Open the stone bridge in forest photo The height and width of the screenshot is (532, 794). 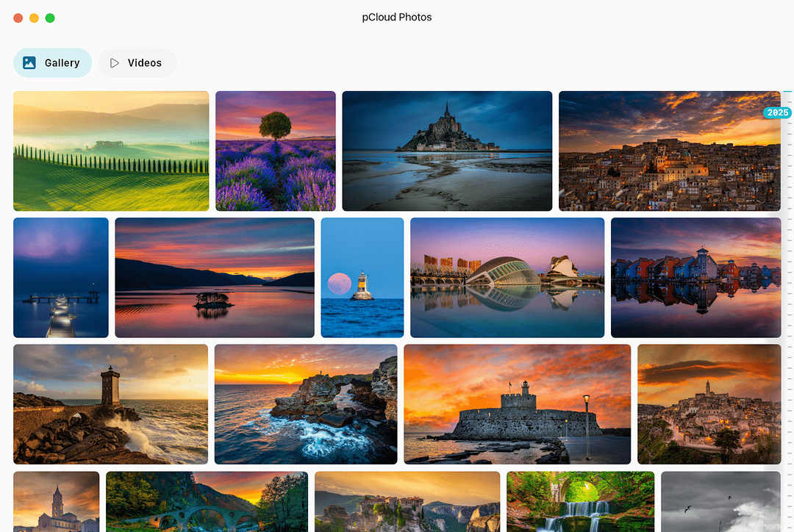click(207, 502)
